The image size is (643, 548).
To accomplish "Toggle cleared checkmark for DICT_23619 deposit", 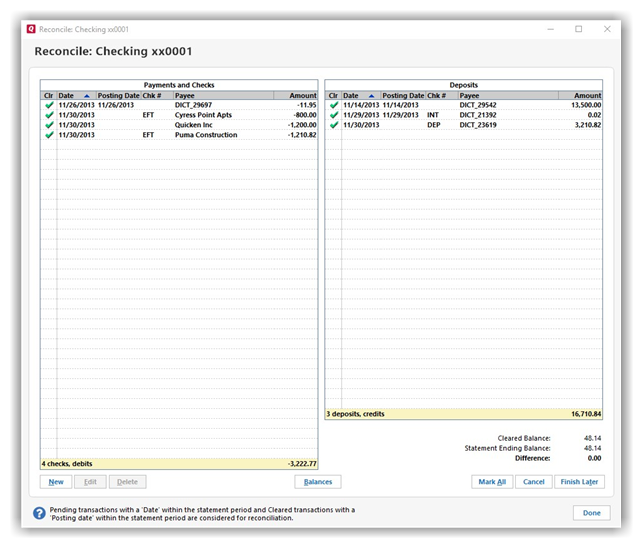I will [333, 125].
